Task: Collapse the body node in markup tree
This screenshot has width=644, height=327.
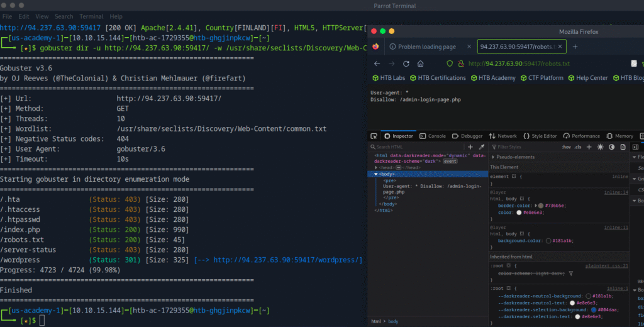Action: click(x=377, y=174)
